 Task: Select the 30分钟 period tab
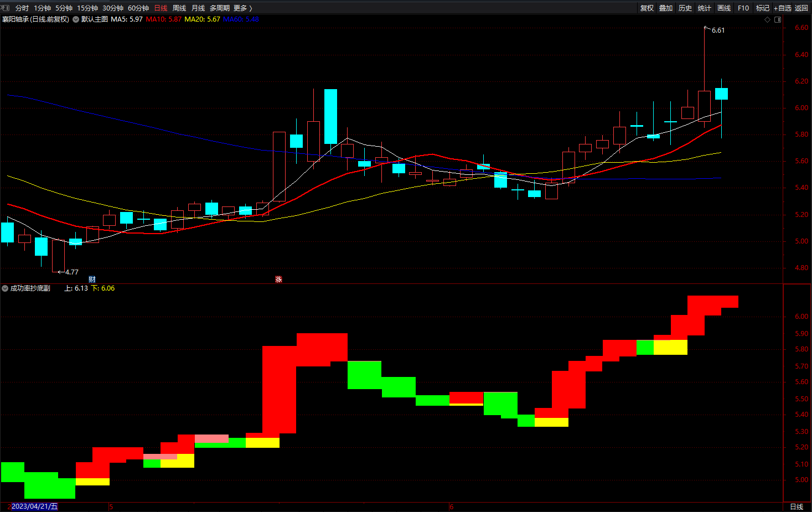(113, 8)
